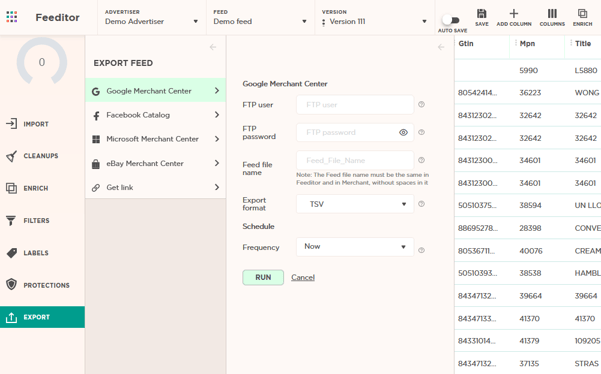Expand the Google Merchant Center chevron
601x374 pixels.
tap(217, 90)
